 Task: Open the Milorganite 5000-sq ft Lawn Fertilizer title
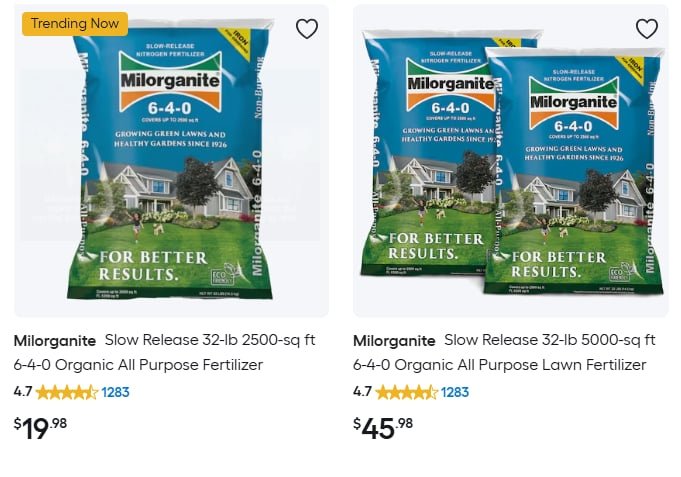[x=504, y=352]
